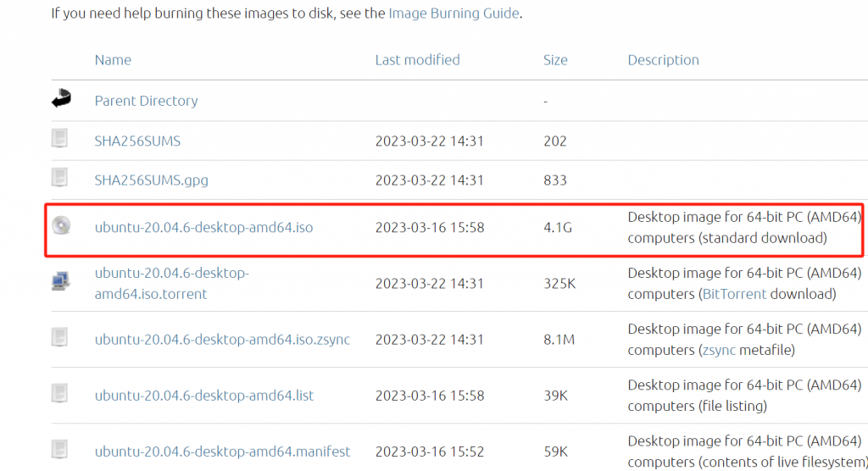Open ubuntu-20.04.6-desktop-amd64.manifest
Image resolution: width=868 pixels, height=471 pixels.
click(x=222, y=452)
